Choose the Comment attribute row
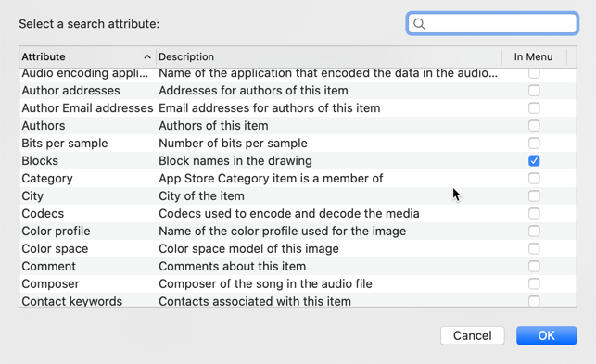 298,266
